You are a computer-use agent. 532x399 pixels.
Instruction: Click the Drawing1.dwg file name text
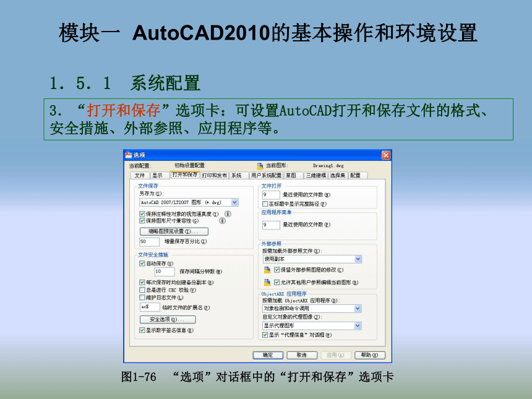point(328,166)
